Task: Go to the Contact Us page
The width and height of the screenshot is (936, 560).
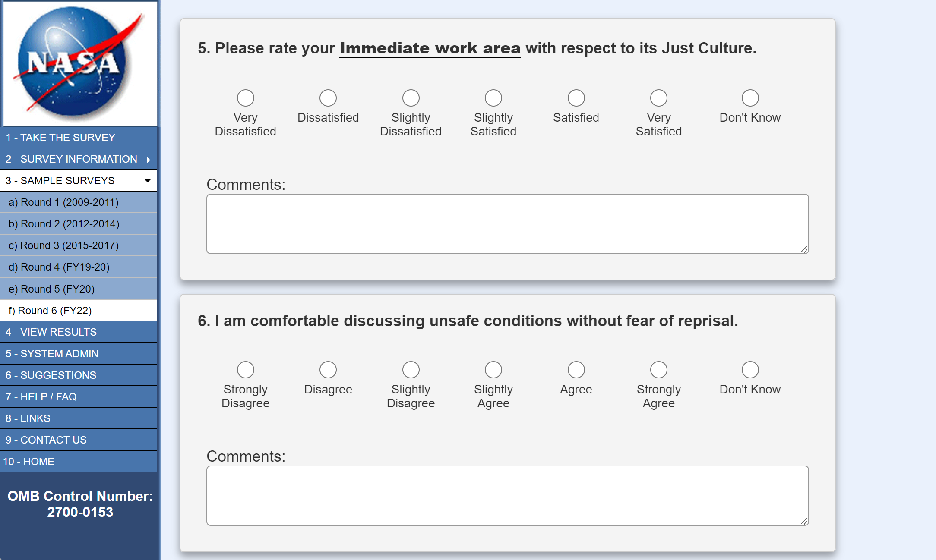Action: 46,440
